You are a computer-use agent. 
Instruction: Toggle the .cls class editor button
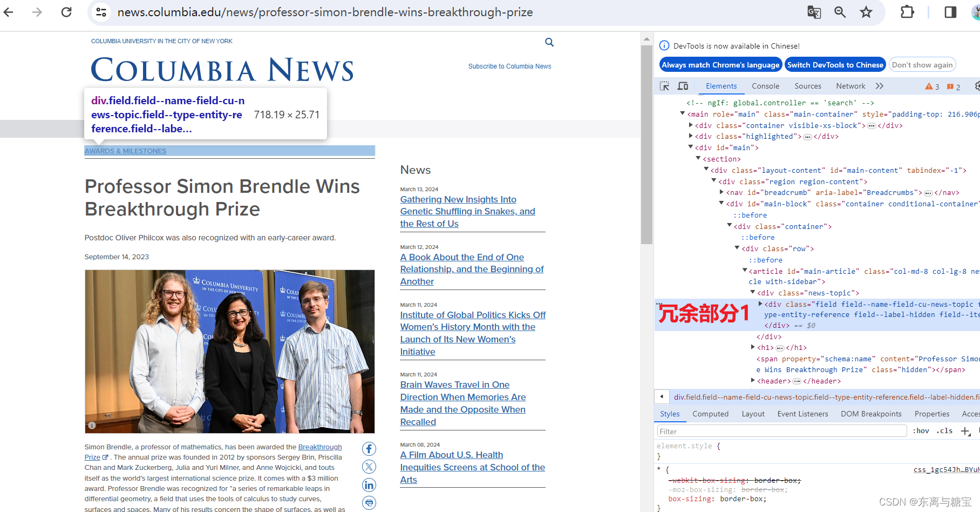tap(944, 431)
